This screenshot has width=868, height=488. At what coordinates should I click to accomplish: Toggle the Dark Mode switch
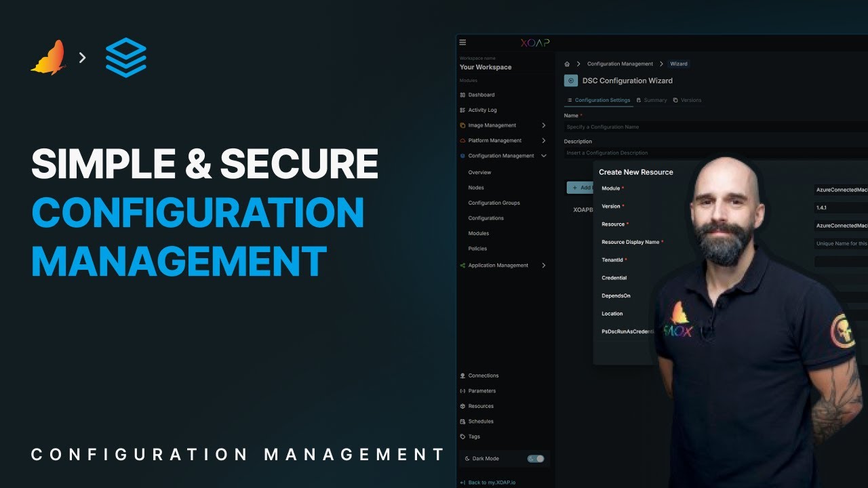[536, 459]
